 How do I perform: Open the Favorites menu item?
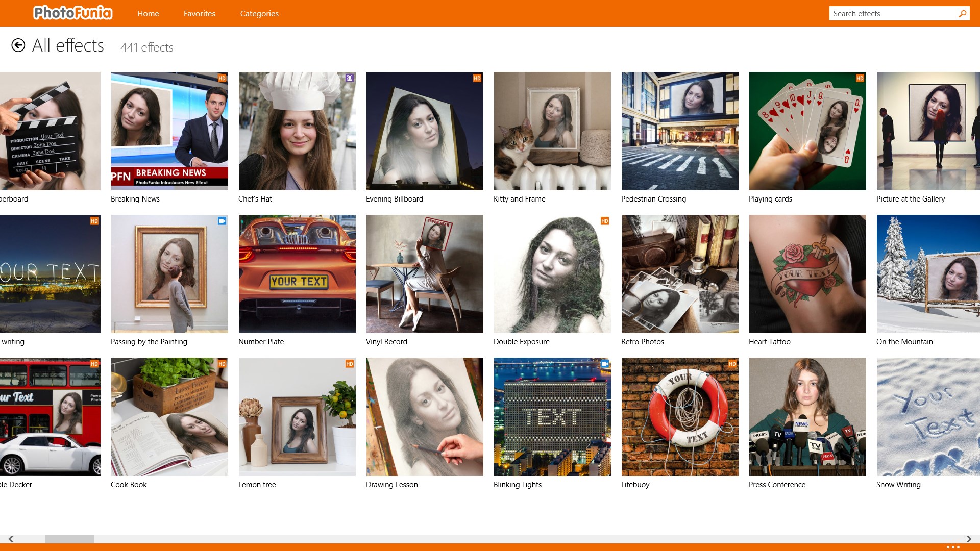pos(200,14)
